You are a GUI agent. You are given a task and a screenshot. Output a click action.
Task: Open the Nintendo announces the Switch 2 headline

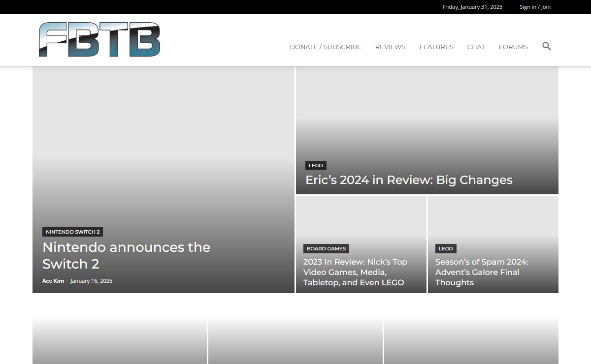tap(126, 255)
